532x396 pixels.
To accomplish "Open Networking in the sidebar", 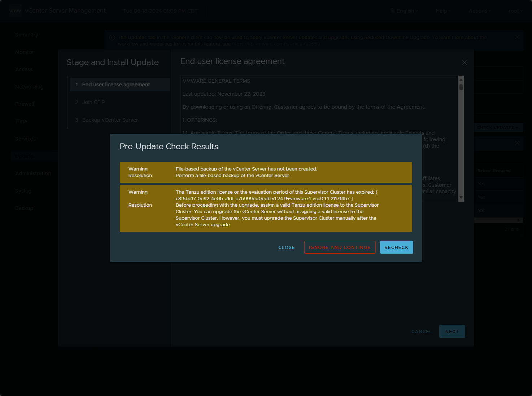I will pyautogui.click(x=29, y=87).
